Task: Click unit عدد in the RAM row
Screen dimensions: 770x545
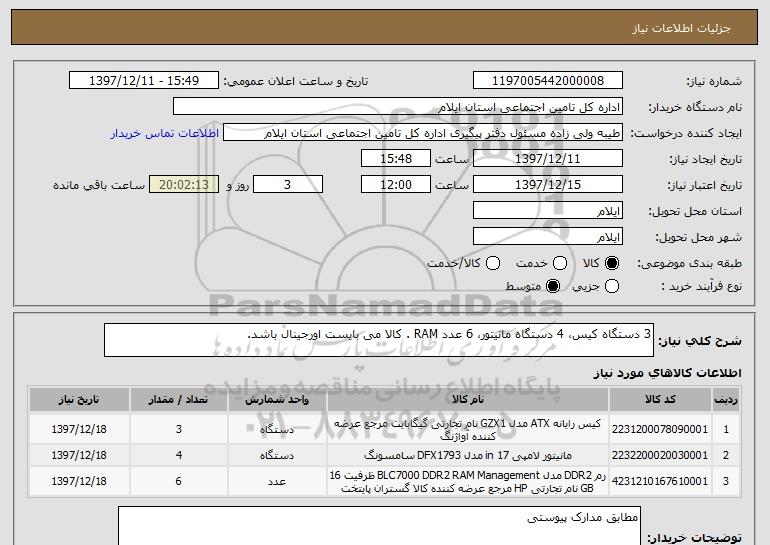Action: [x=277, y=482]
